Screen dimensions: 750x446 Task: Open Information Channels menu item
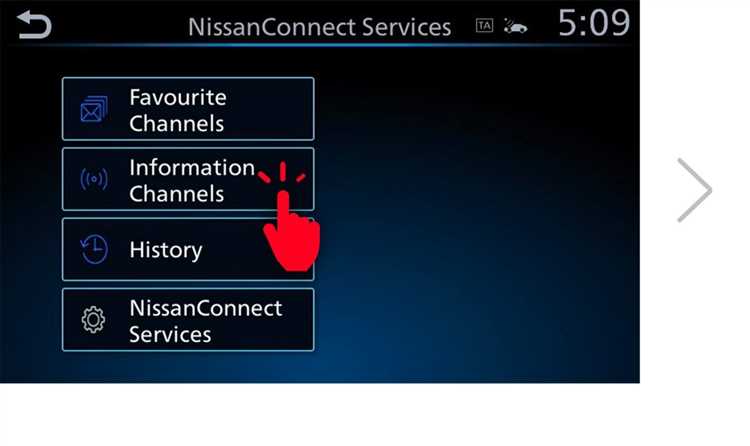point(188,179)
